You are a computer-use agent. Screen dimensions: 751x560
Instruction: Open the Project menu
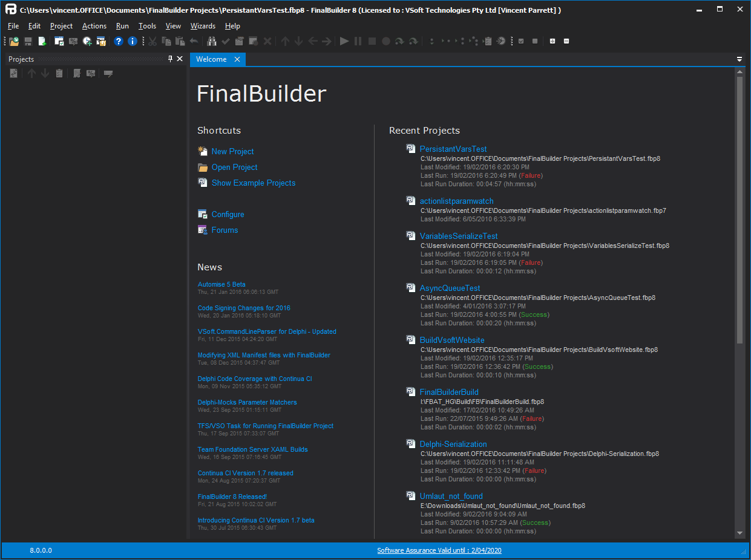[x=61, y=26]
